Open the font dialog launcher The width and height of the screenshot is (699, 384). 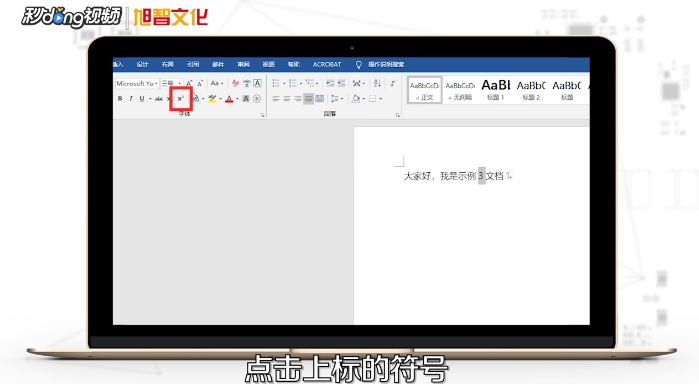point(263,115)
